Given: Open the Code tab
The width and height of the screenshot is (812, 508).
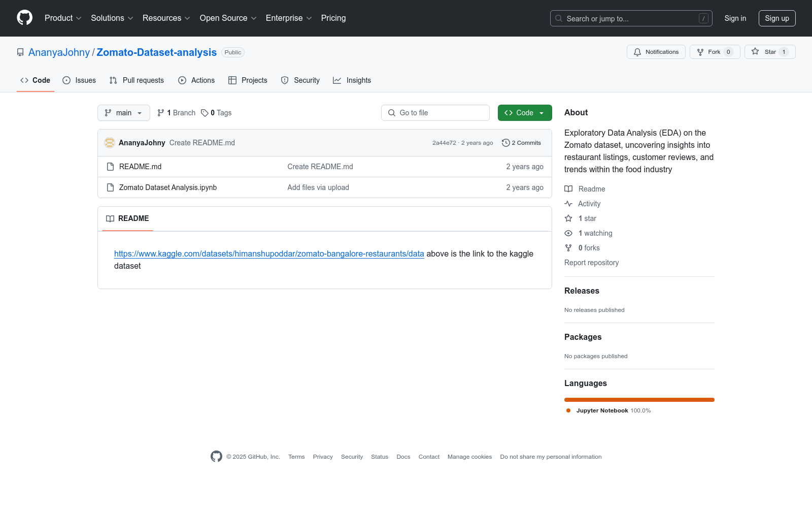Looking at the screenshot, I should point(36,80).
